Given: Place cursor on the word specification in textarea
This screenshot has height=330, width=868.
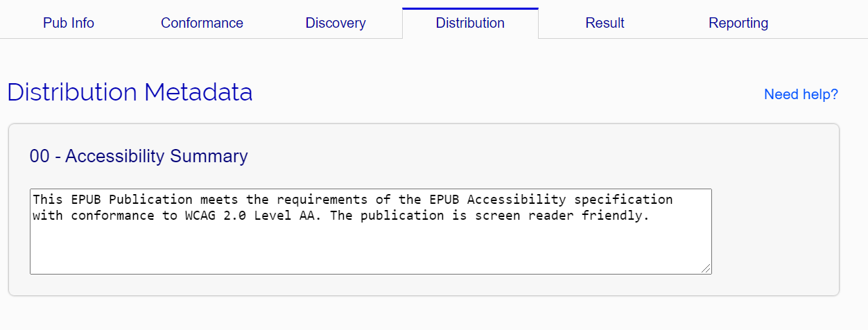Looking at the screenshot, I should tap(624, 200).
